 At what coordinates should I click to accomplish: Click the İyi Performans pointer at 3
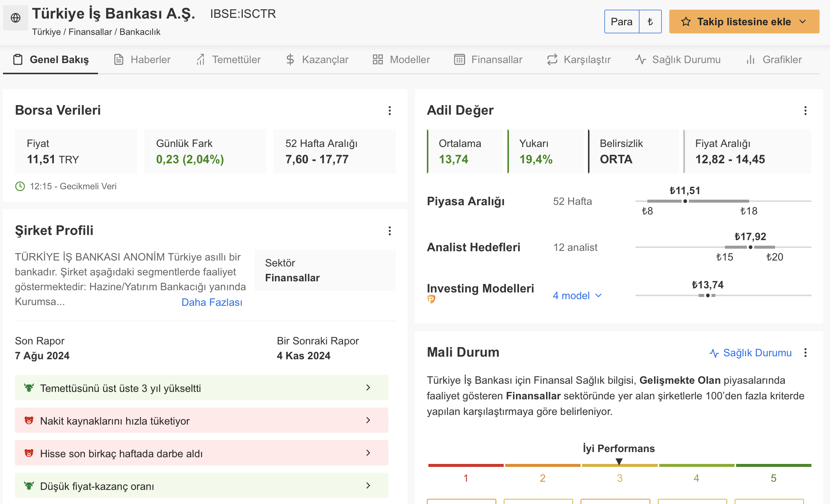coord(619,462)
